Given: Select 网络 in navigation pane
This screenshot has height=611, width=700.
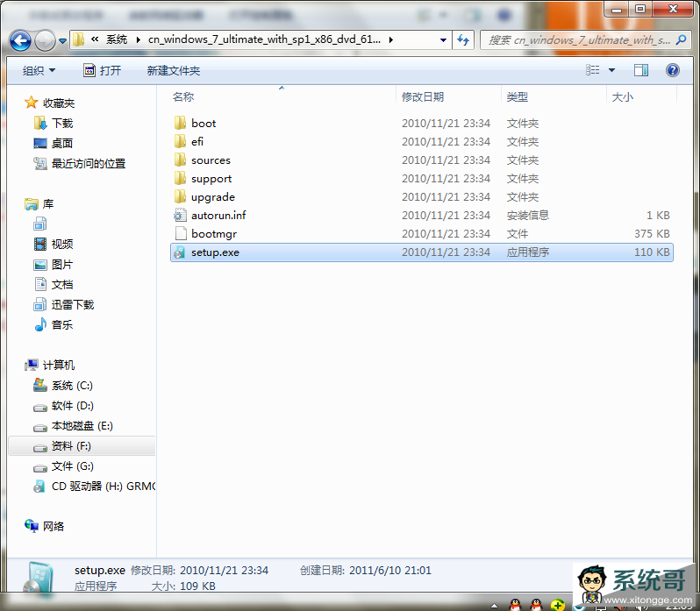Looking at the screenshot, I should click(54, 526).
